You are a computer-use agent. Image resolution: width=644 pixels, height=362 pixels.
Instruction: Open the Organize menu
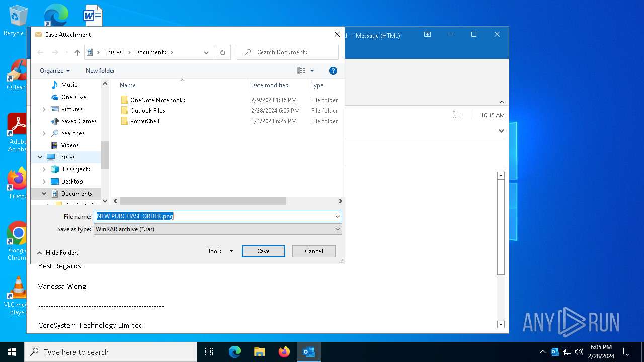click(x=55, y=71)
